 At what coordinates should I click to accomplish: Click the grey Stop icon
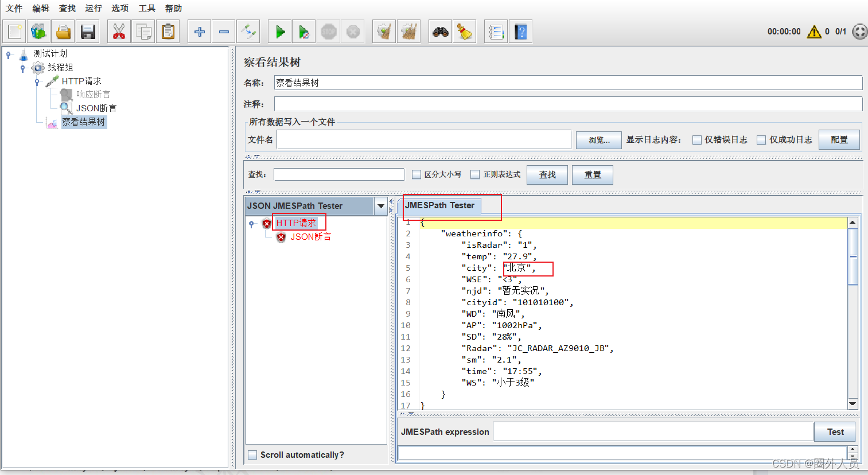coord(329,32)
